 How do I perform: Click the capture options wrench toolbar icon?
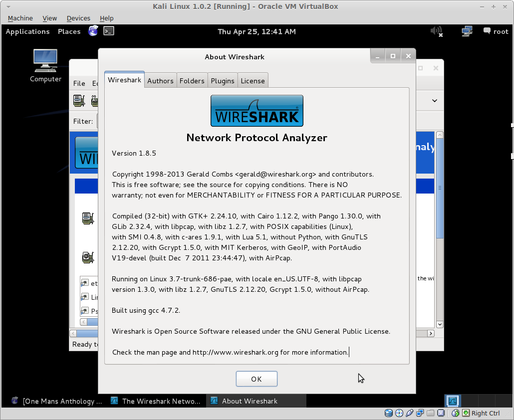click(94, 101)
